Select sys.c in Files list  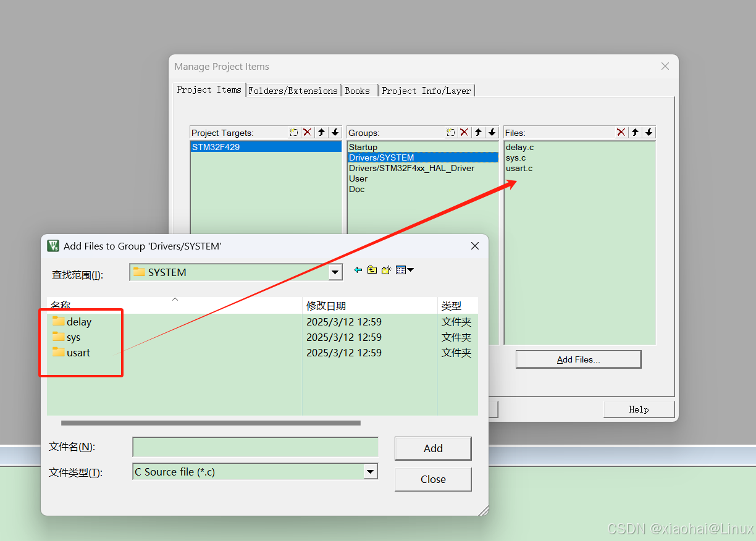[516, 157]
